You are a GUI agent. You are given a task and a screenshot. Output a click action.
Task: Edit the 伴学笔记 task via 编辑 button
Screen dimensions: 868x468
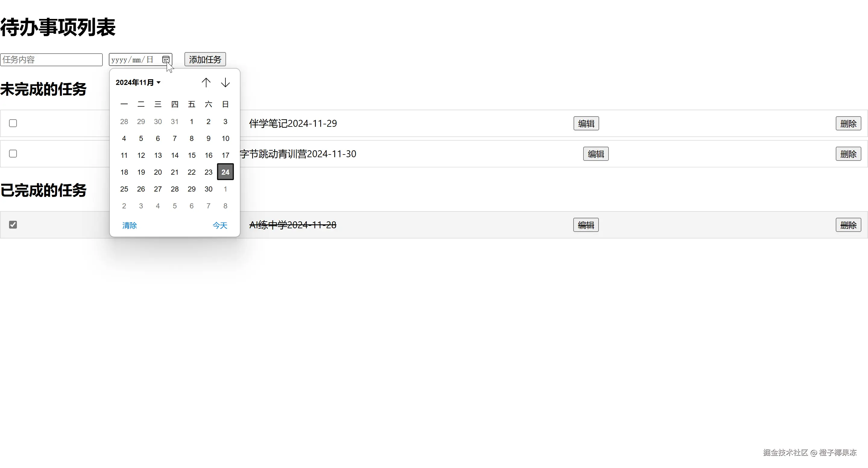click(586, 123)
